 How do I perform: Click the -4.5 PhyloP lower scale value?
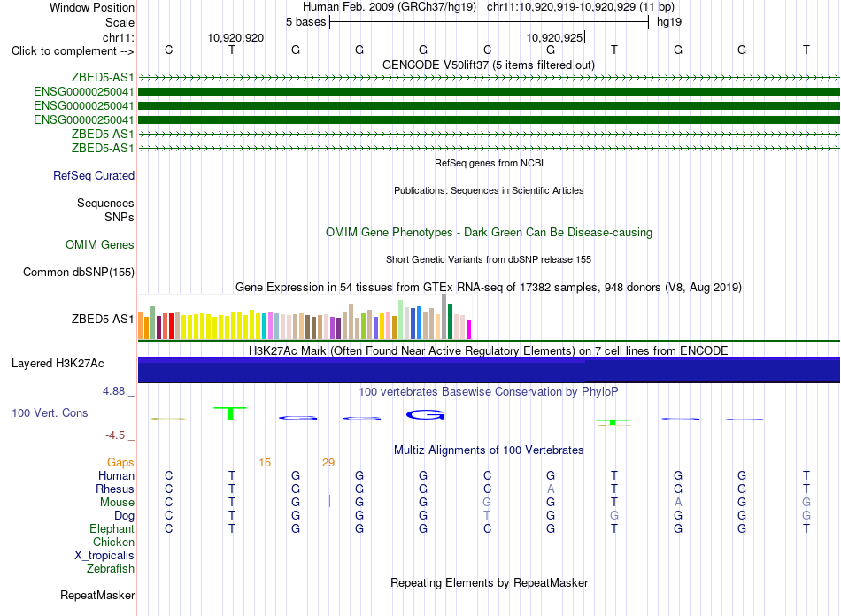pyautogui.click(x=115, y=435)
